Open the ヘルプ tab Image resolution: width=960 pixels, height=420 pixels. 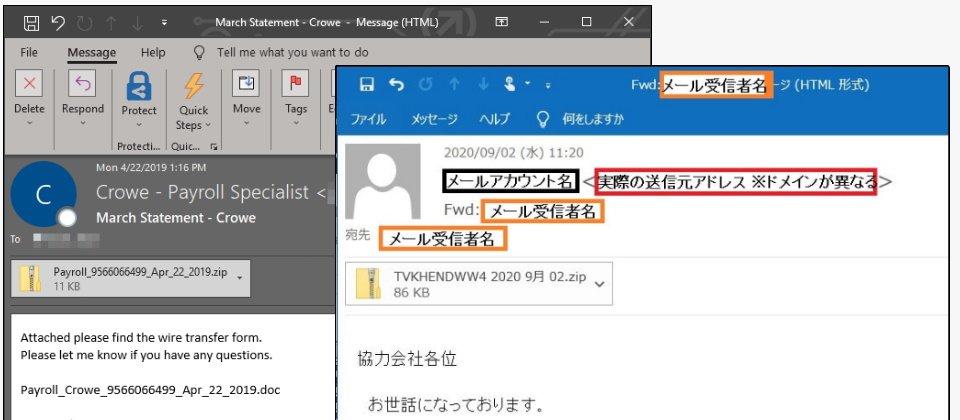coord(494,119)
